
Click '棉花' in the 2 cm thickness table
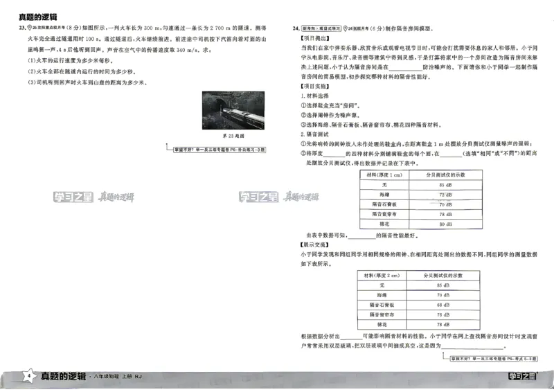(382, 325)
